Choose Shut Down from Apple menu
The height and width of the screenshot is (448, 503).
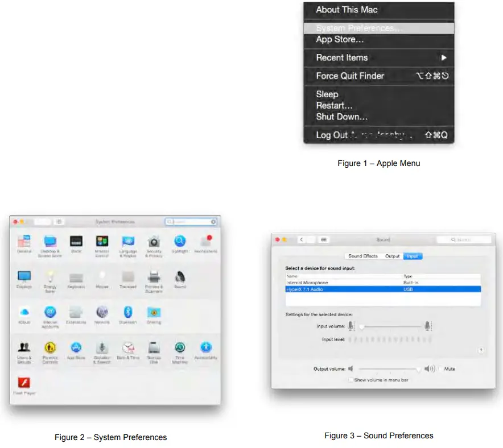(378, 117)
